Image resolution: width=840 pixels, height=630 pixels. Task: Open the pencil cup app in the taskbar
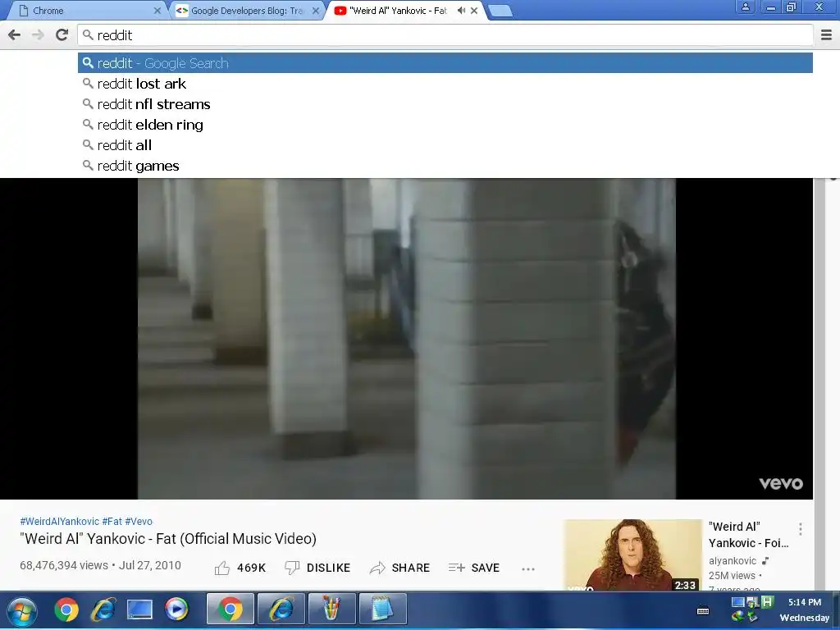coord(331,609)
